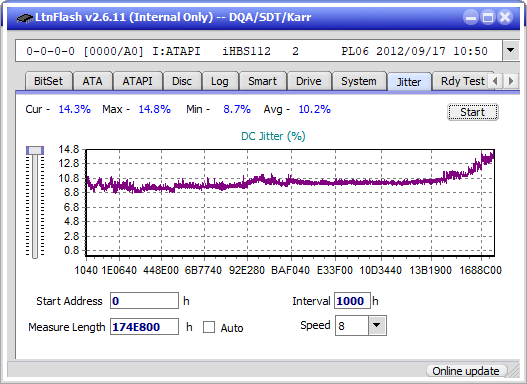The width and height of the screenshot is (527, 384).
Task: Open the Rdy Test tab
Action: click(462, 81)
